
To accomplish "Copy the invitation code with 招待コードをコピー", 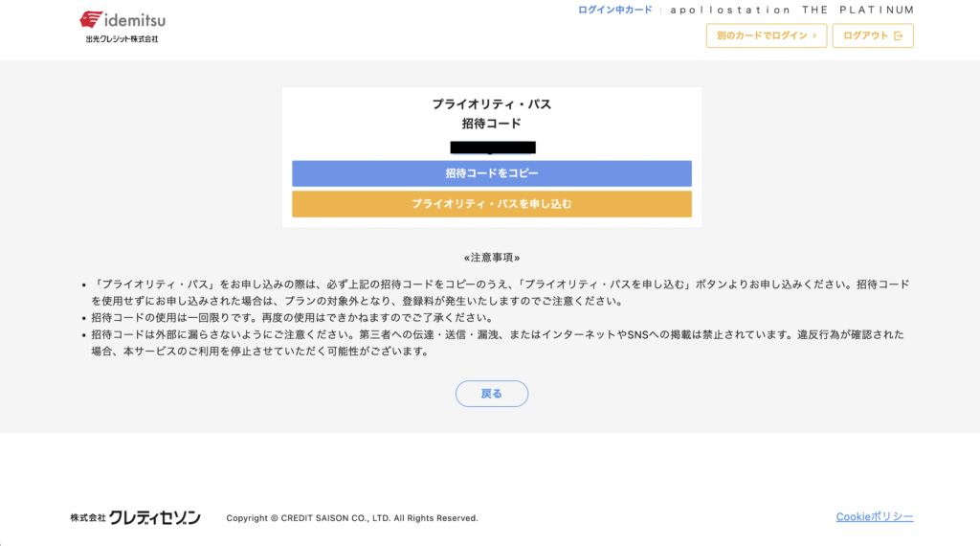I will pyautogui.click(x=492, y=173).
